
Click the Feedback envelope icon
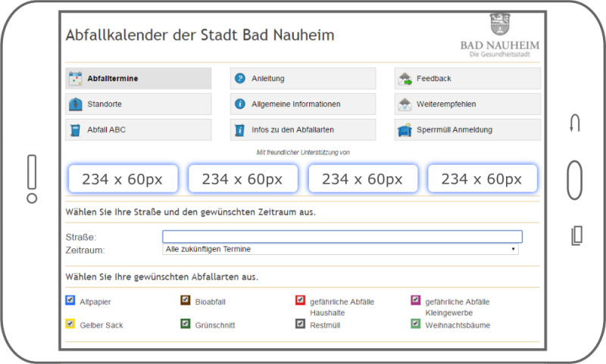(x=405, y=79)
